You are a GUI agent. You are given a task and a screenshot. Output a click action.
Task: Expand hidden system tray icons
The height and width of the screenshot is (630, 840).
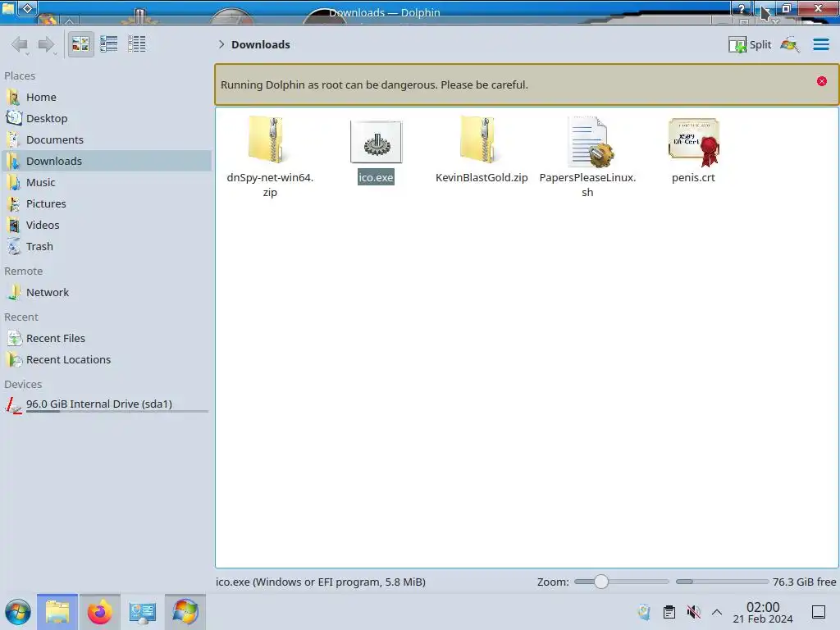click(x=717, y=612)
